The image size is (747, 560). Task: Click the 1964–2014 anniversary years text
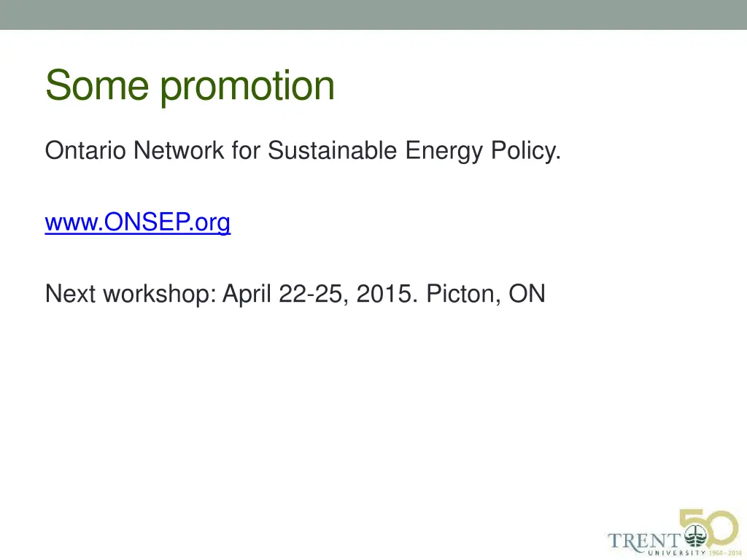pyautogui.click(x=725, y=553)
